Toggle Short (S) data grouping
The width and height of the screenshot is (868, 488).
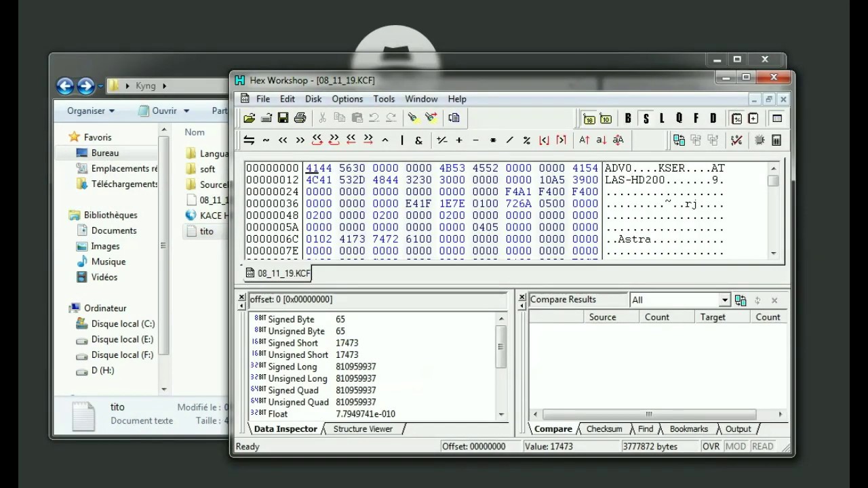click(x=646, y=119)
